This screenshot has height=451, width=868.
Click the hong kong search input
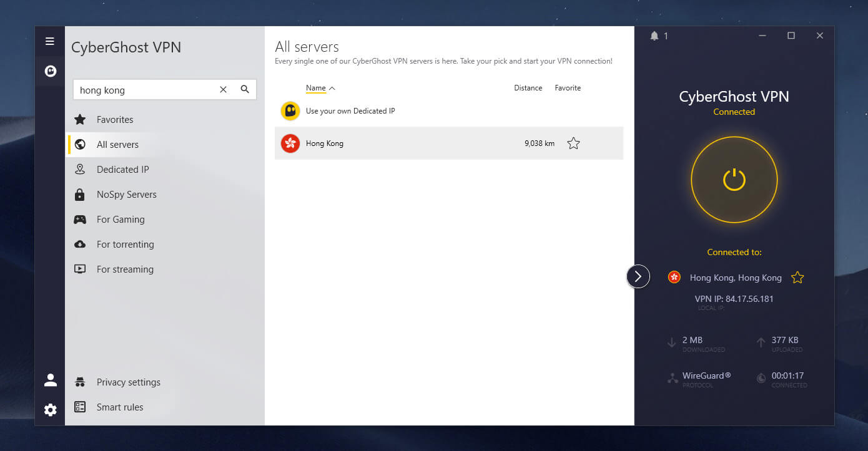point(165,90)
